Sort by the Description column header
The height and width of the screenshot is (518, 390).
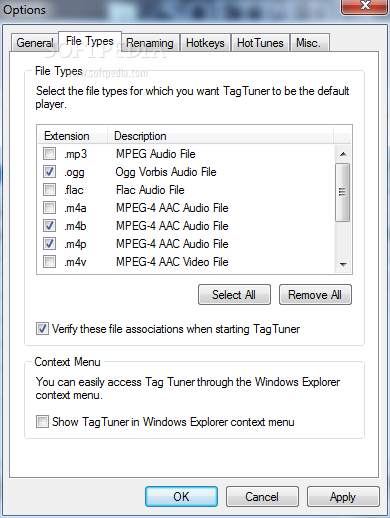point(220,136)
